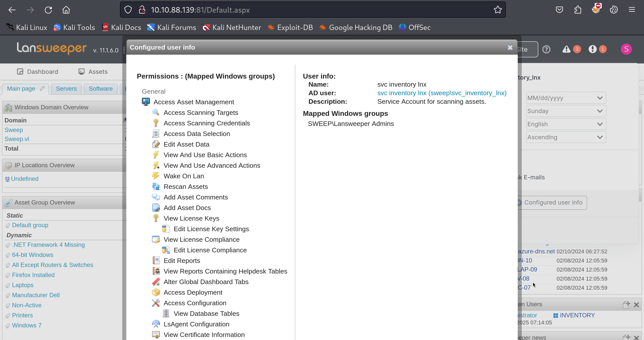Open the MM/dd/yyyy date format dropdown
644x340 pixels.
coord(566,98)
